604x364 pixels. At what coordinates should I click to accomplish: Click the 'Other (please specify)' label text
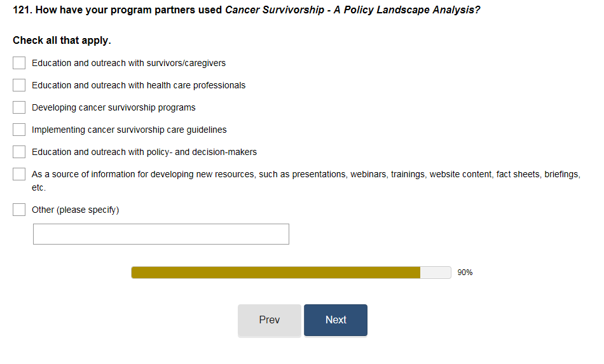tap(75, 210)
